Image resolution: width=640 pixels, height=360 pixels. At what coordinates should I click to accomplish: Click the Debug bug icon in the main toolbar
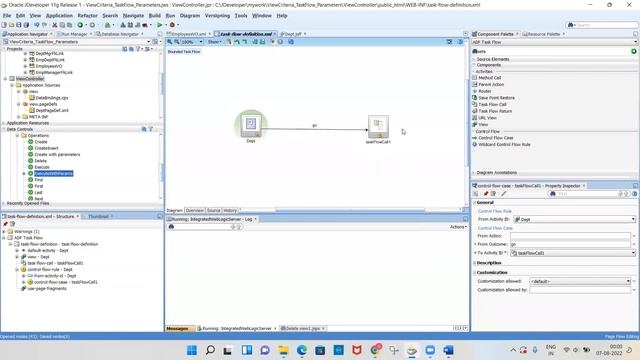pyautogui.click(x=172, y=25)
